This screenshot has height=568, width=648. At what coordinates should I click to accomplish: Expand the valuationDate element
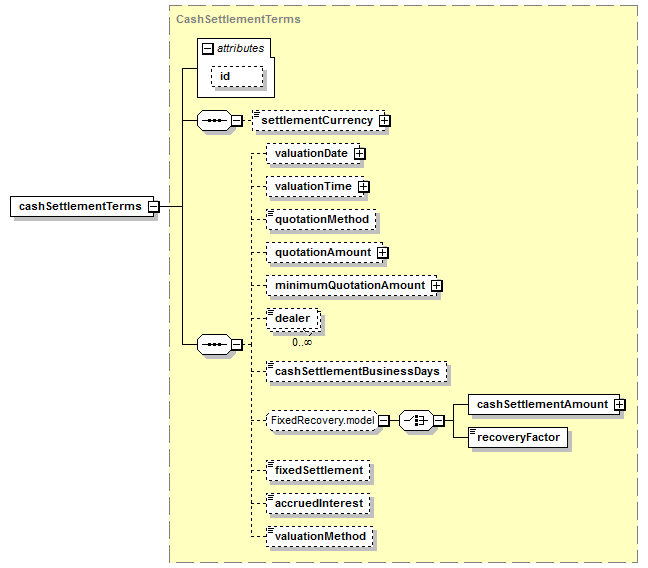(360, 153)
